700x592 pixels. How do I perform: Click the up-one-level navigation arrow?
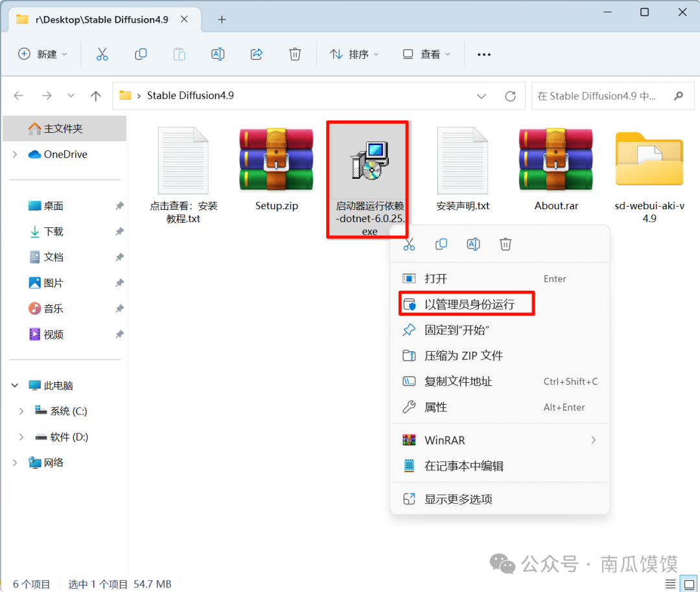point(95,95)
